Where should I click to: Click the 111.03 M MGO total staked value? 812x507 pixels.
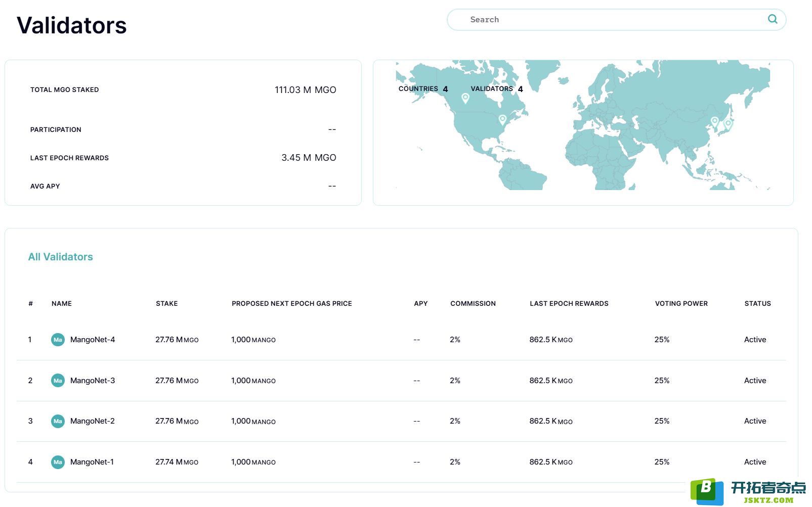click(x=306, y=89)
